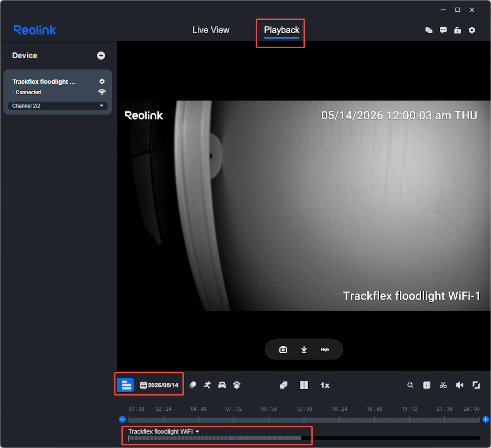Image resolution: width=491 pixels, height=448 pixels.
Task: Zoom out the timeline with minus button
Action: (x=122, y=419)
